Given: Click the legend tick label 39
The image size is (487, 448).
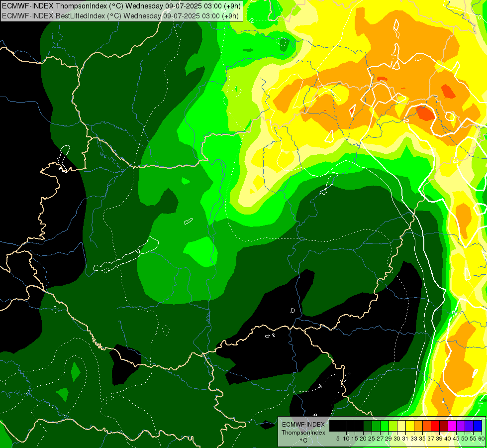Looking at the screenshot, I should (x=439, y=439).
